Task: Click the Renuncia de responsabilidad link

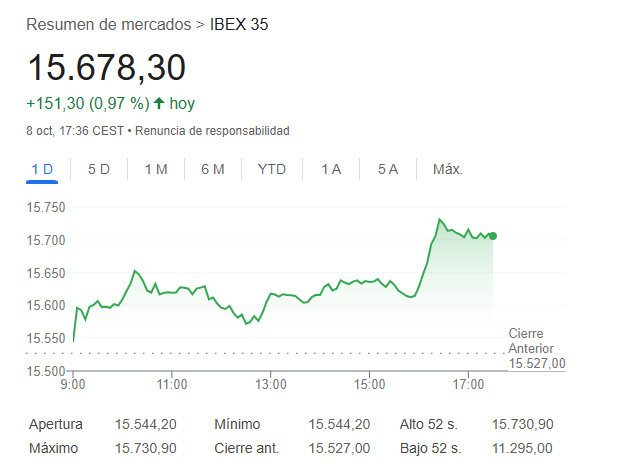Action: pos(212,131)
